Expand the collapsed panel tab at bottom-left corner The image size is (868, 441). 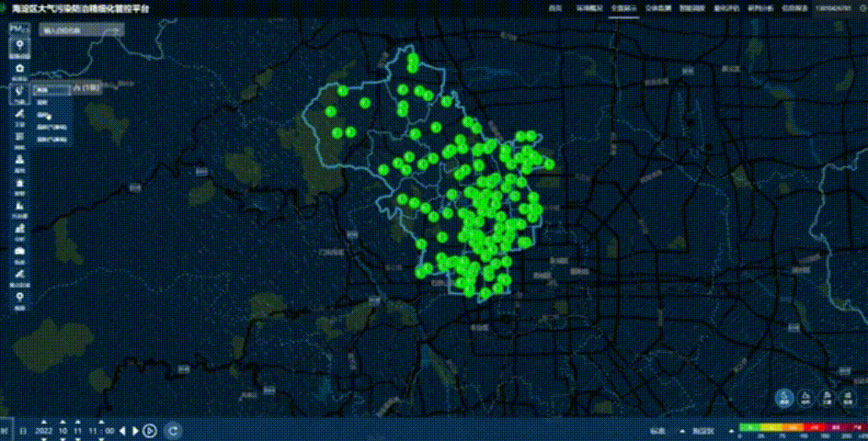tap(6, 431)
